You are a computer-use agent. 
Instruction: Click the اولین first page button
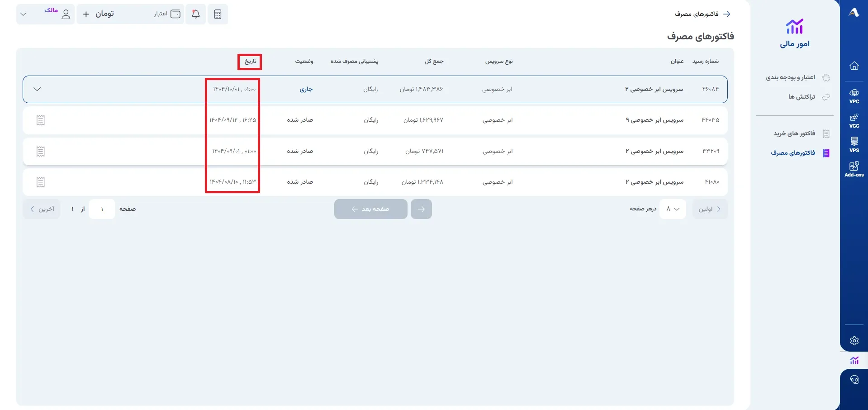(710, 209)
